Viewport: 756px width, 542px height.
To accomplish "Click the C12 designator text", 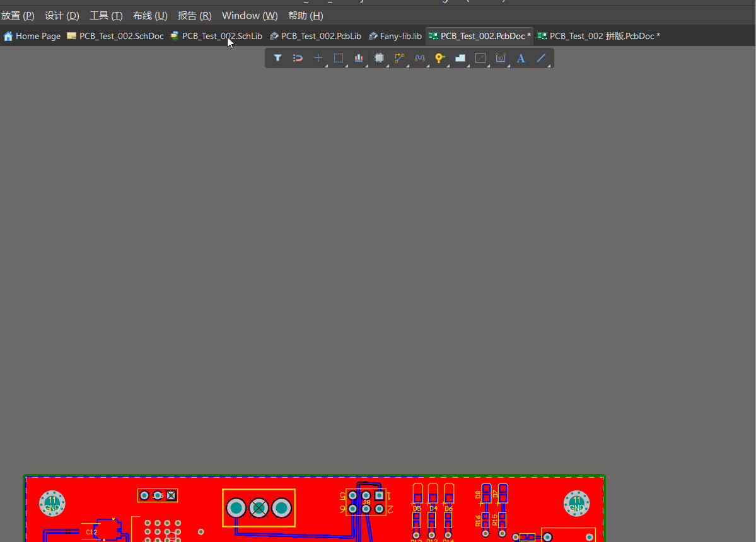I will click(x=91, y=532).
